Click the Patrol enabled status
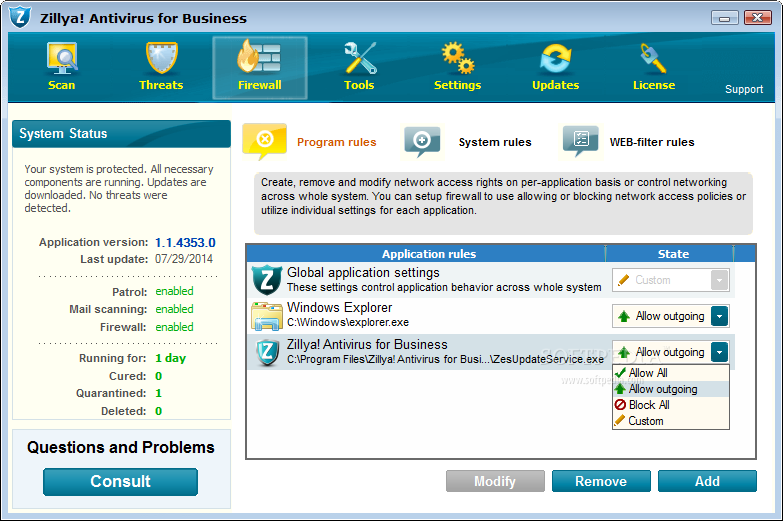This screenshot has width=783, height=521. click(x=174, y=291)
